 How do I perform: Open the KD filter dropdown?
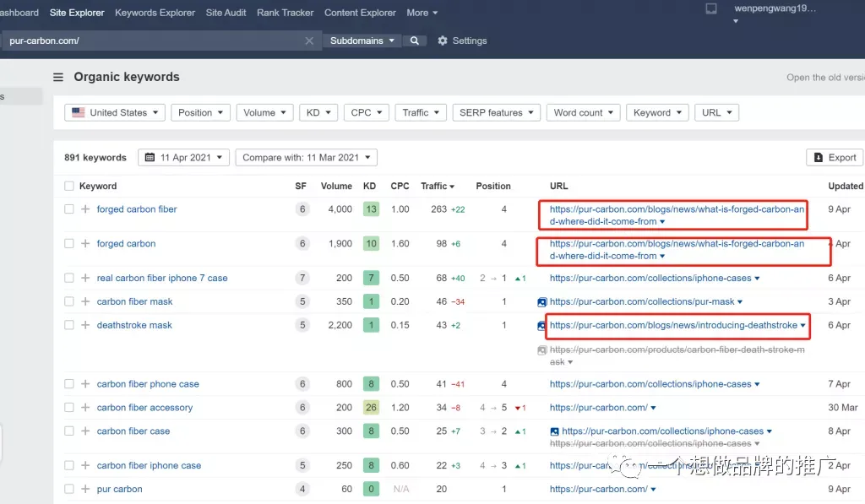coord(318,112)
